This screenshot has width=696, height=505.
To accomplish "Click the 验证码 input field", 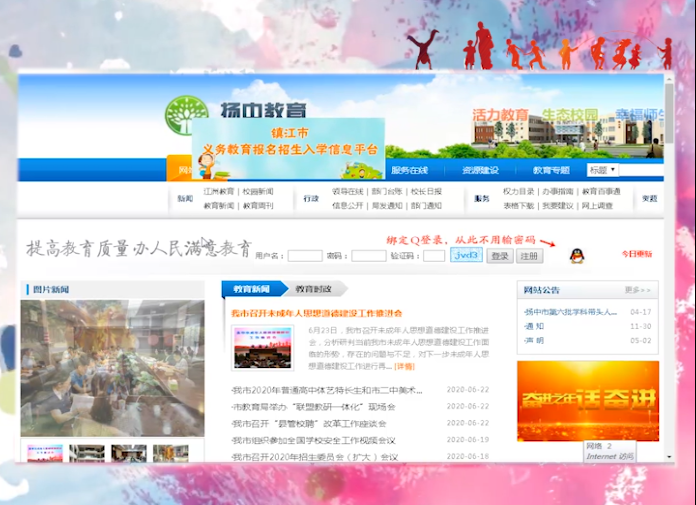I will (434, 256).
